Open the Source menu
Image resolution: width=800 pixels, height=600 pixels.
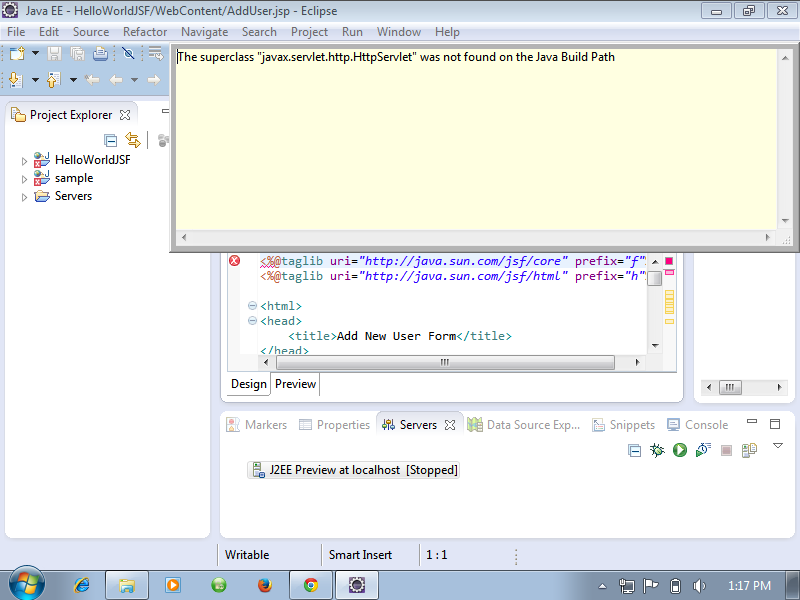coord(91,32)
